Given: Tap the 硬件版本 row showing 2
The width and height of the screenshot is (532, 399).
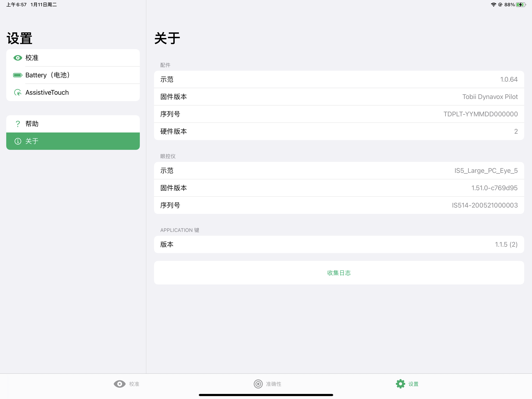Looking at the screenshot, I should (339, 131).
